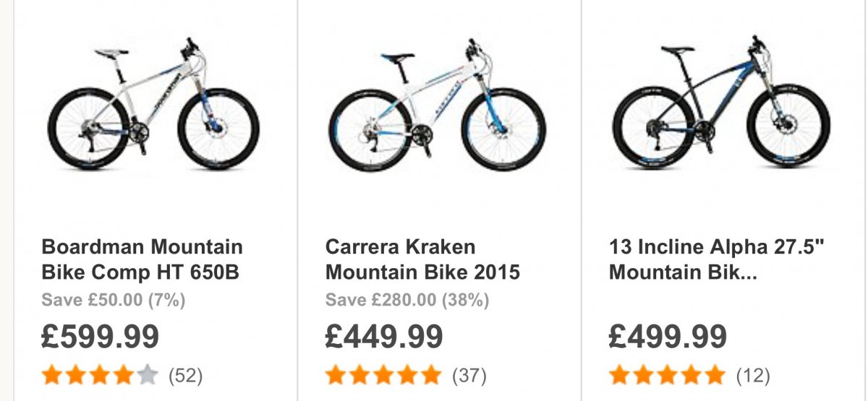Click the last star of 13 Incline Alpha rating
The image size is (868, 401).
click(714, 375)
